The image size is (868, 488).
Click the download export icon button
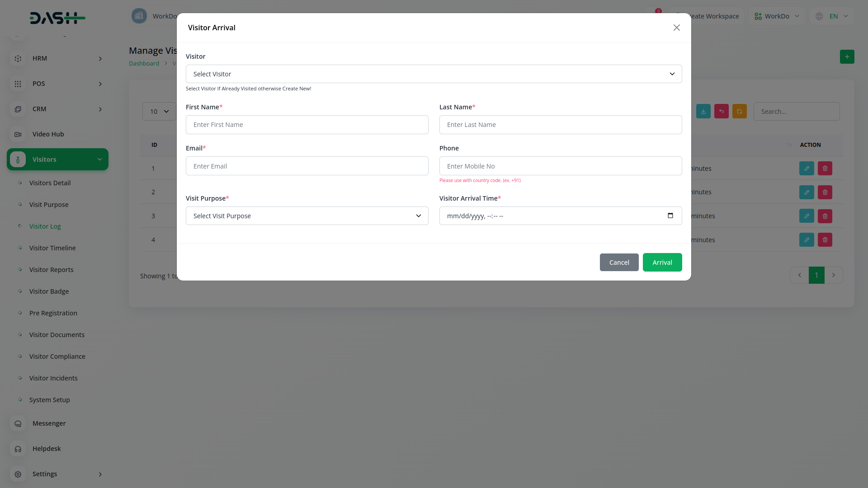[x=703, y=112]
